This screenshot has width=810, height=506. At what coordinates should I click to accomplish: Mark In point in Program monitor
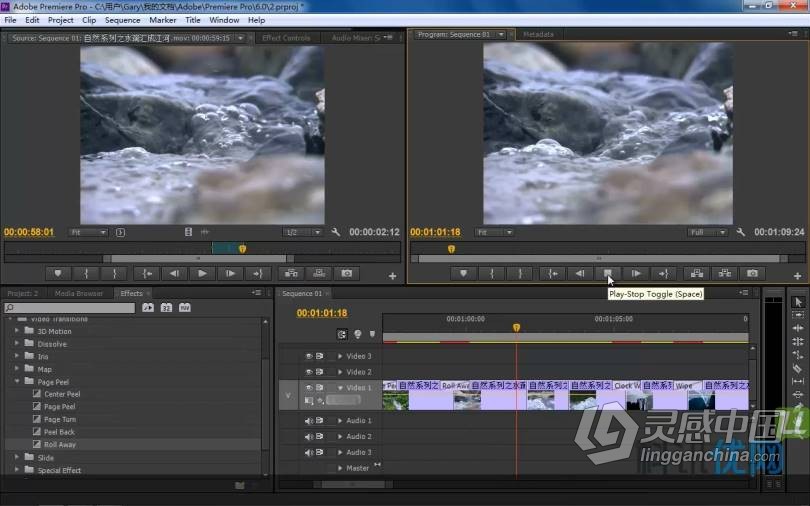[492, 273]
